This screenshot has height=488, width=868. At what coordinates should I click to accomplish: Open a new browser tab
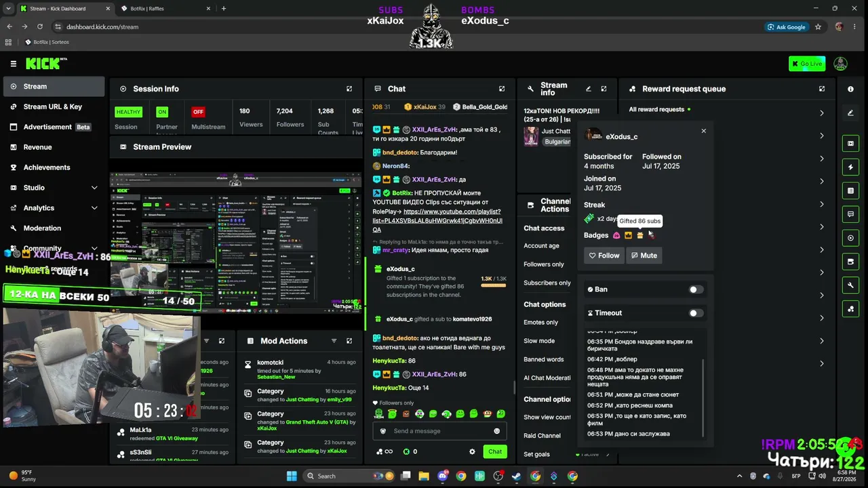click(223, 8)
